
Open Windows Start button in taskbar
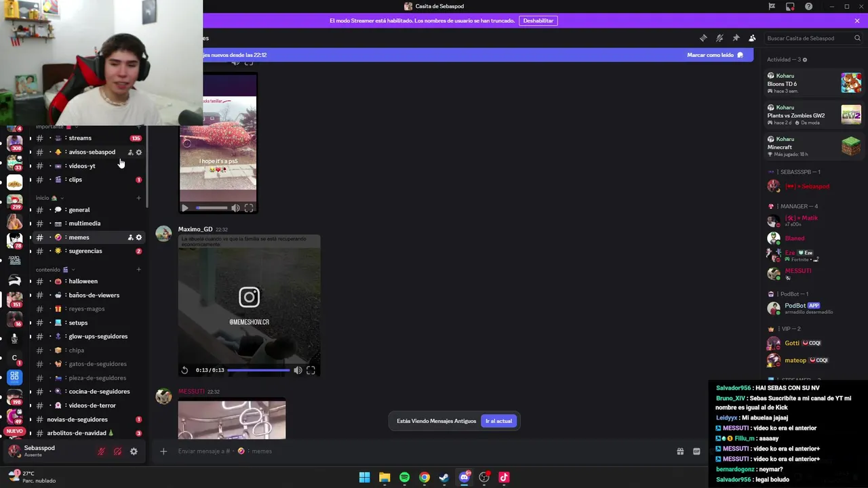pos(364,477)
